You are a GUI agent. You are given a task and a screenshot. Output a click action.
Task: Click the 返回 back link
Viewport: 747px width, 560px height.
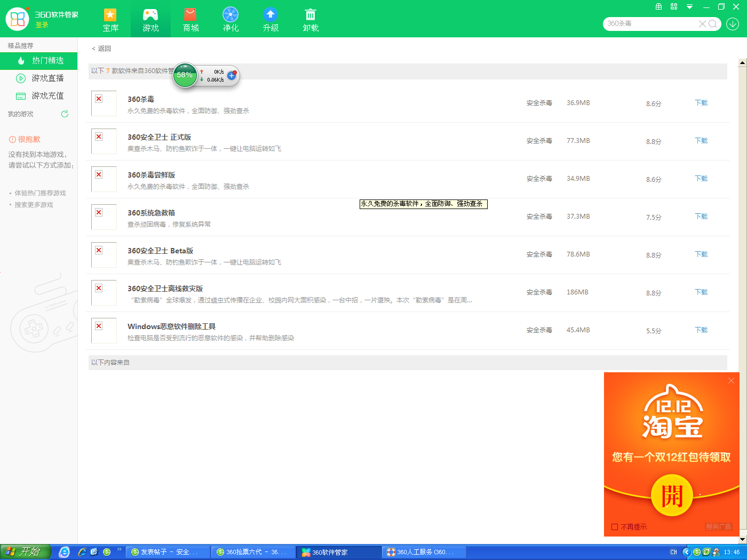pyautogui.click(x=101, y=49)
